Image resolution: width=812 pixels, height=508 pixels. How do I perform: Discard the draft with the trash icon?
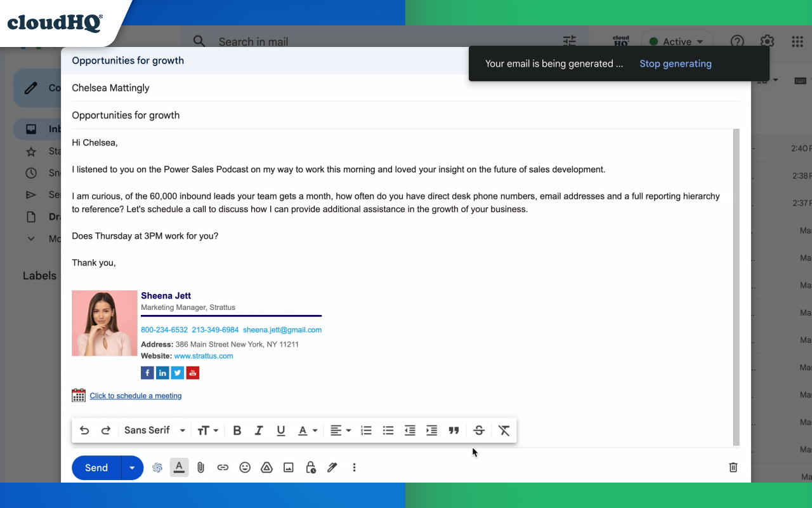tap(733, 467)
